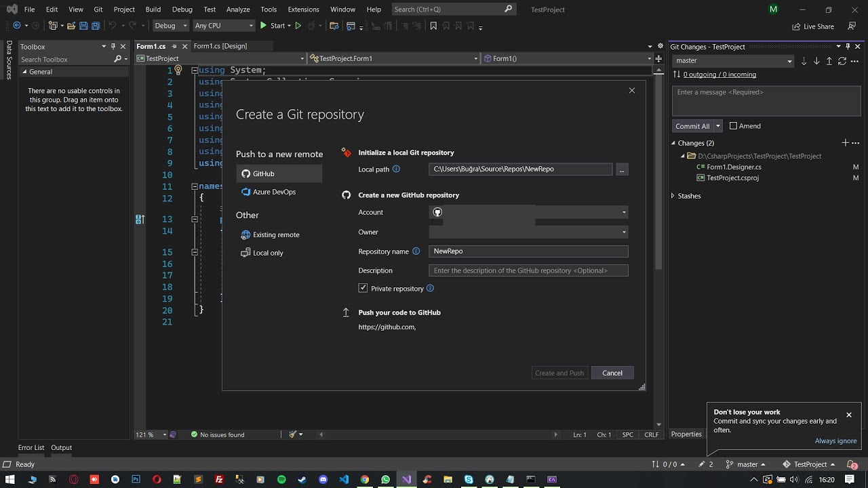Dismiss the Don't lose your work notification

tap(848, 415)
